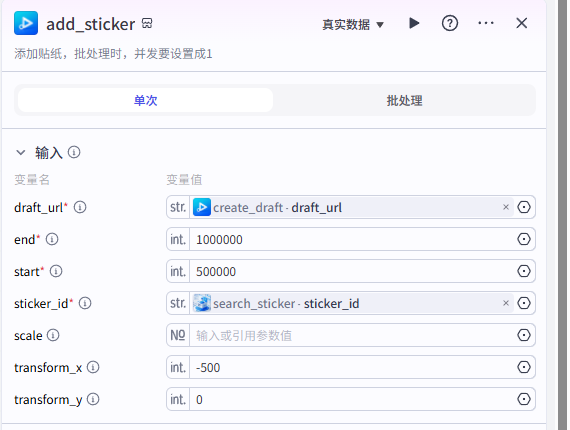Click the 变量名 column header
This screenshot has height=430, width=570.
tap(32, 180)
